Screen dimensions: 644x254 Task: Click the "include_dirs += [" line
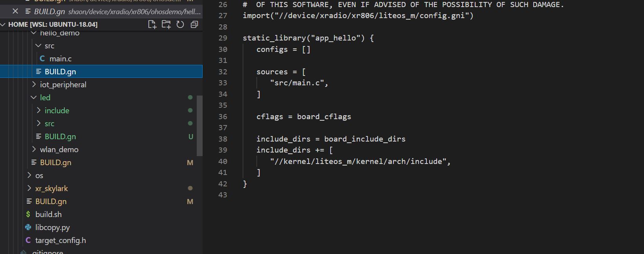pos(295,150)
